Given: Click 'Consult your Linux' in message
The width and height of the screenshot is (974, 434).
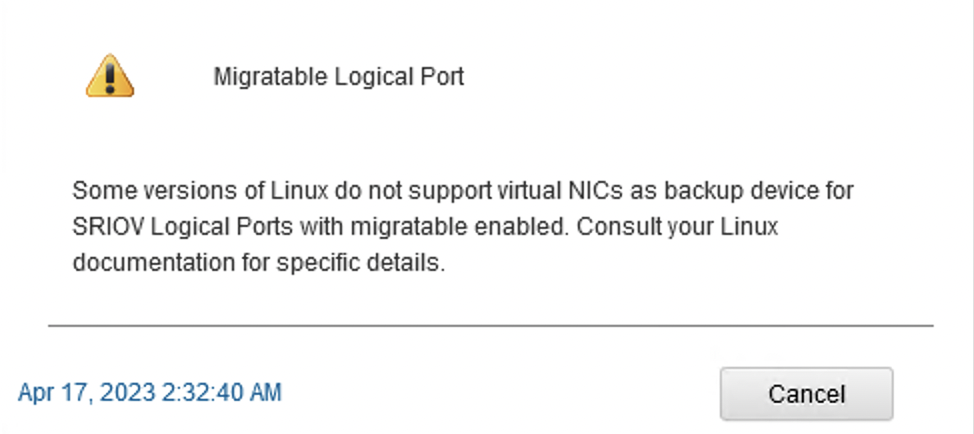Looking at the screenshot, I should point(677,227).
